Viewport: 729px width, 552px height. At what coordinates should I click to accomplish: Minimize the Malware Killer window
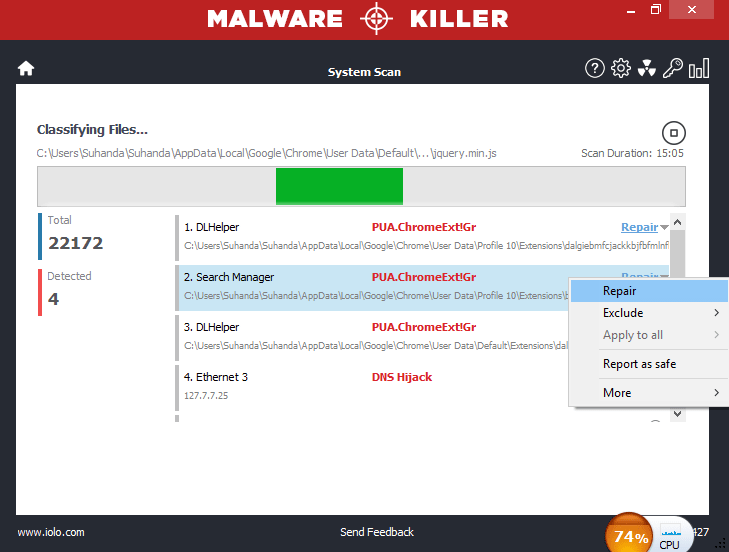tap(631, 10)
